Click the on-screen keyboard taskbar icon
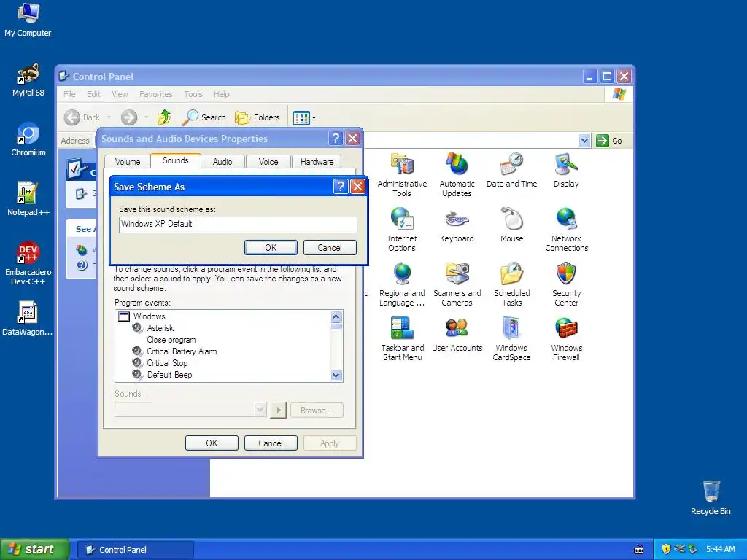 (x=639, y=550)
